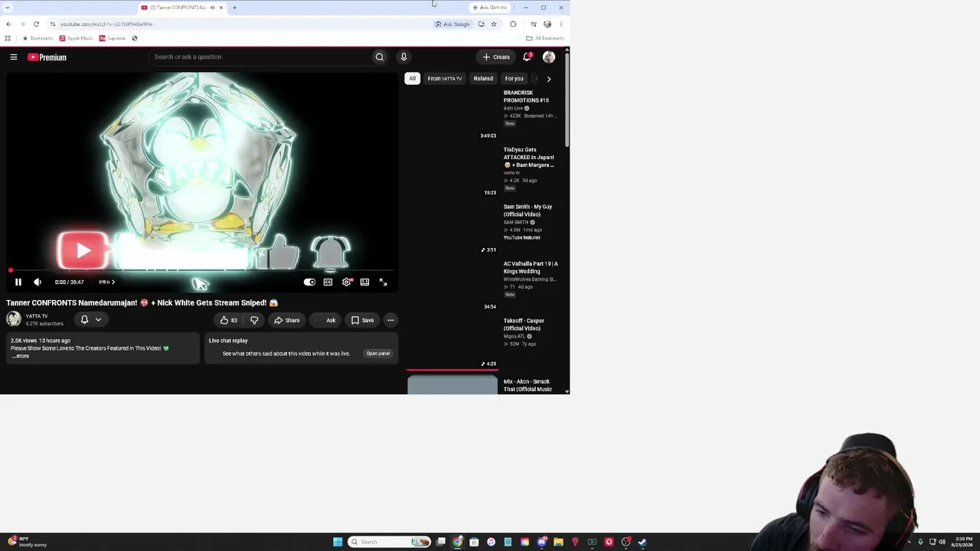Open Takeoff - Casper official video

[x=524, y=324]
